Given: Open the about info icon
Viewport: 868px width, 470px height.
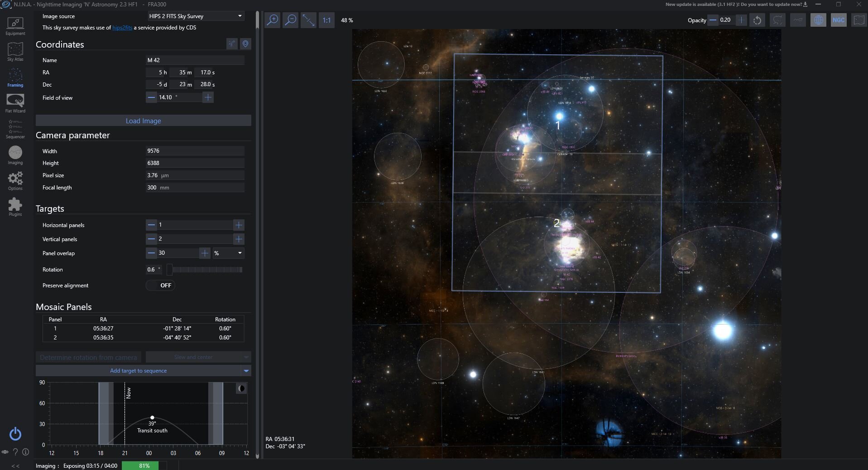Looking at the screenshot, I should pos(26,452).
